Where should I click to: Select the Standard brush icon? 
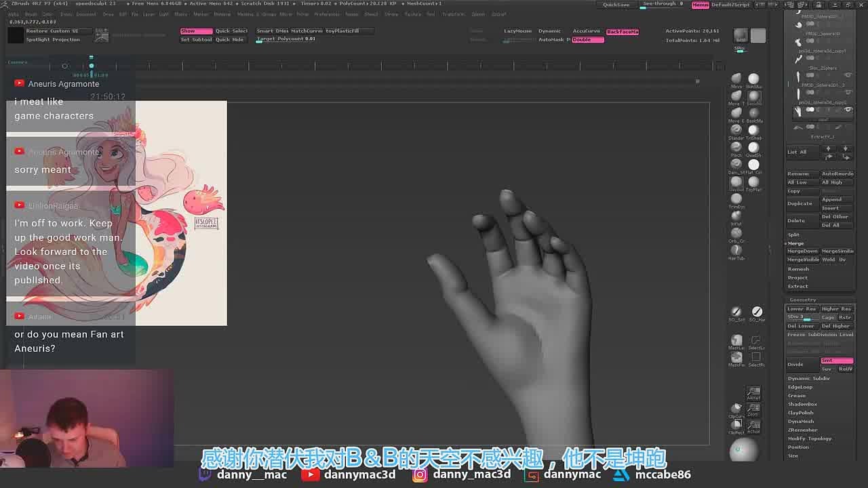pyautogui.click(x=736, y=129)
